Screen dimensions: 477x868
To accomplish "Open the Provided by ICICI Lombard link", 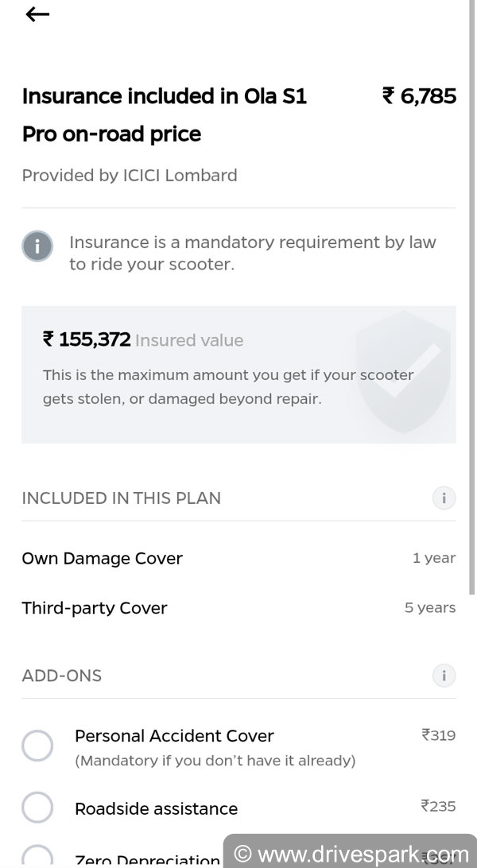I will point(130,175).
